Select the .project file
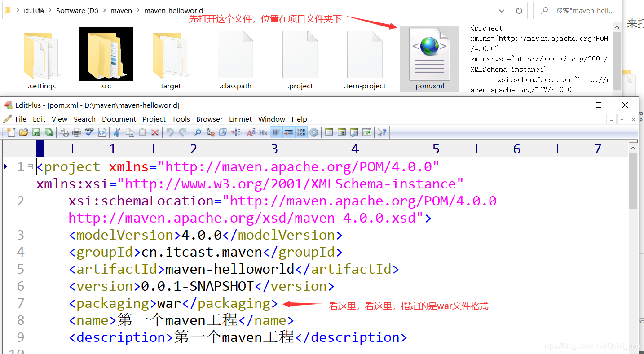The height and width of the screenshot is (354, 644). point(300,59)
